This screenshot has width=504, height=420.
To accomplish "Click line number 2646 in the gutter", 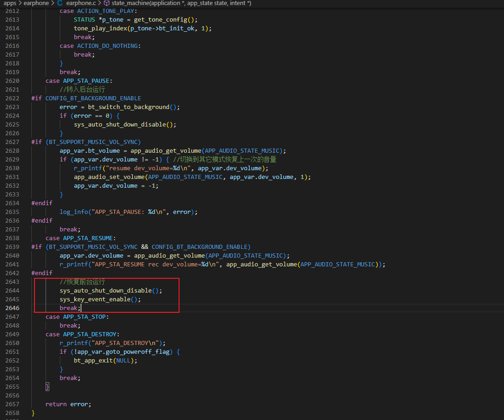I will (x=12, y=308).
